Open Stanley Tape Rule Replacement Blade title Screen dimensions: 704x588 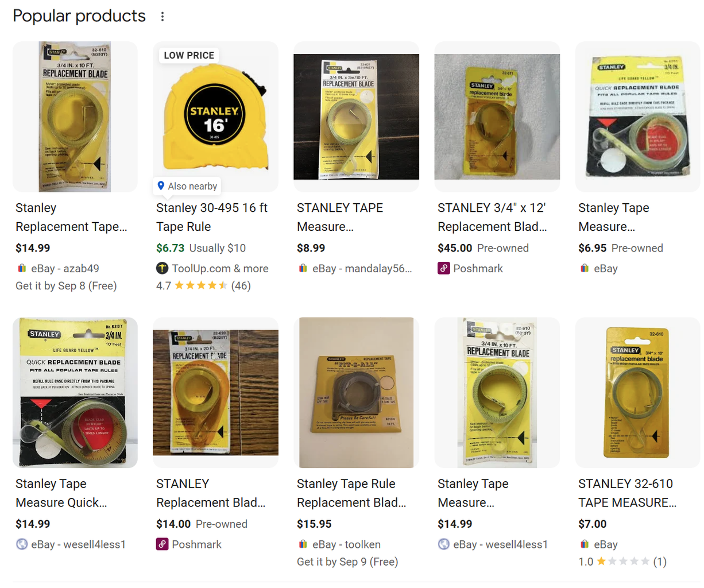[x=351, y=493]
